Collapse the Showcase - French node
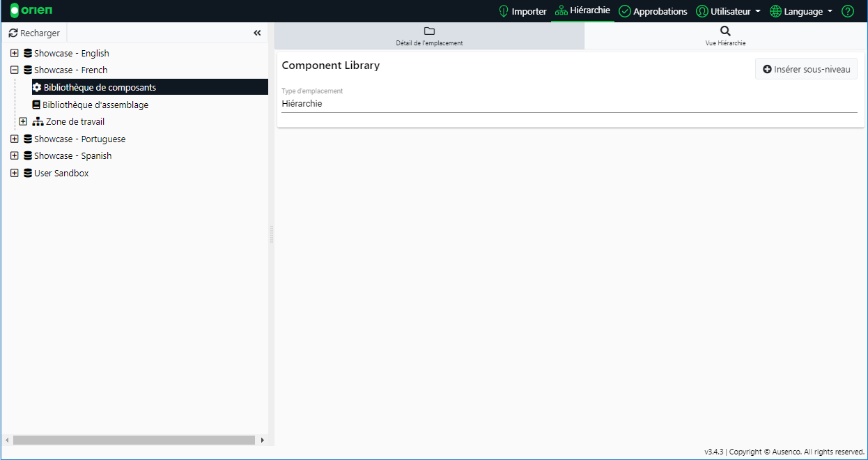This screenshot has width=868, height=460. [14, 70]
